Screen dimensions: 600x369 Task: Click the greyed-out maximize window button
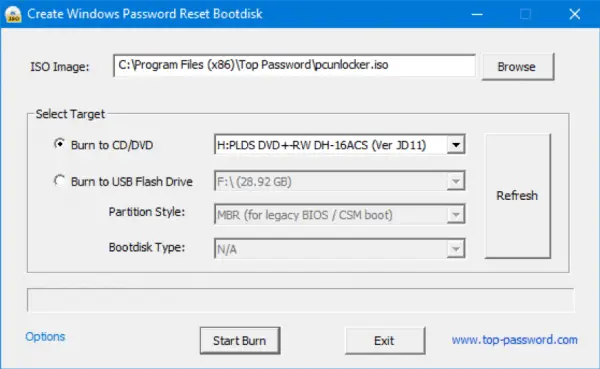point(525,14)
